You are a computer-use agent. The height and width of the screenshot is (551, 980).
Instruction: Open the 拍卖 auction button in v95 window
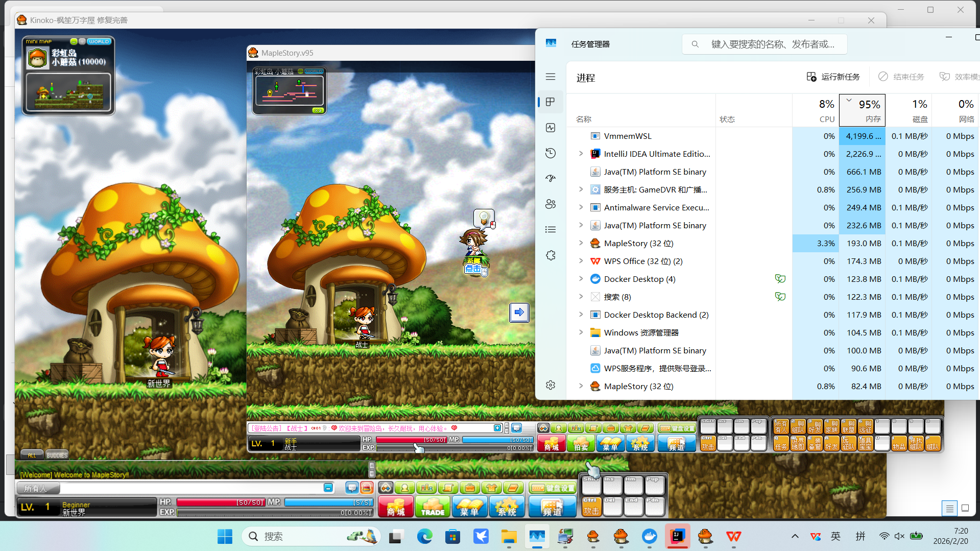pyautogui.click(x=581, y=443)
